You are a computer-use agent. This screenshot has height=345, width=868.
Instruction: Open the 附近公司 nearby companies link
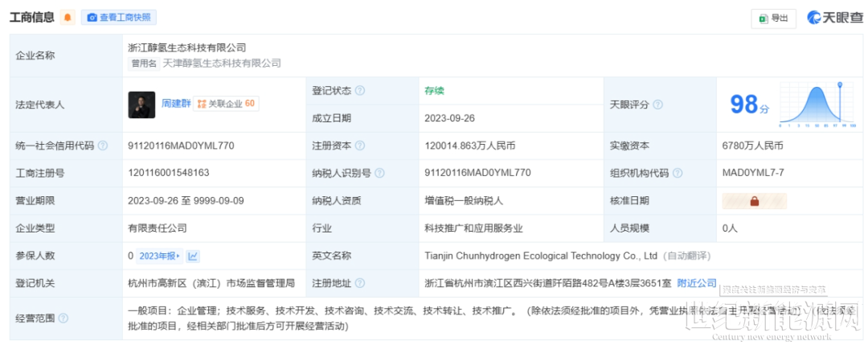pyautogui.click(x=696, y=283)
